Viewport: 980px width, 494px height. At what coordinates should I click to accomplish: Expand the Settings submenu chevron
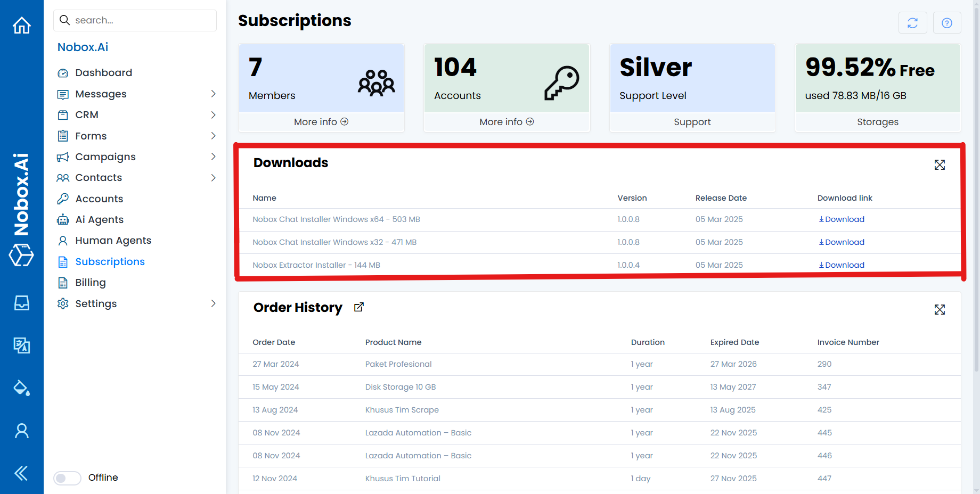coord(213,303)
